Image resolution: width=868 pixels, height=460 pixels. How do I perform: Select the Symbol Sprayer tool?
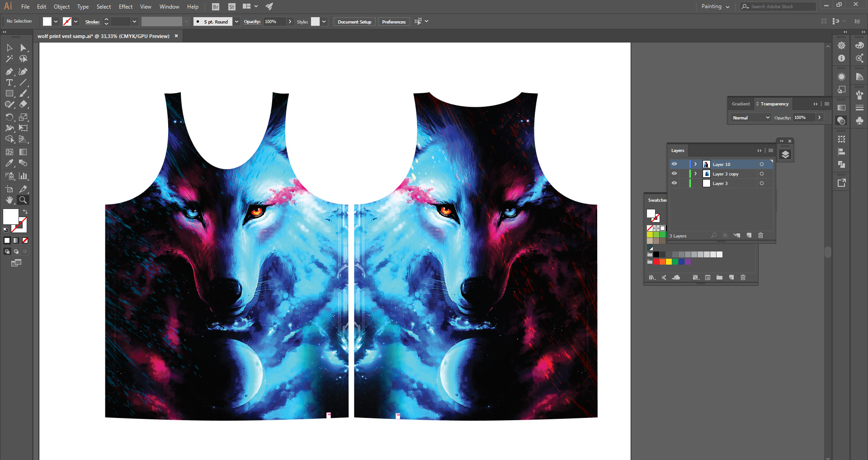pyautogui.click(x=9, y=176)
